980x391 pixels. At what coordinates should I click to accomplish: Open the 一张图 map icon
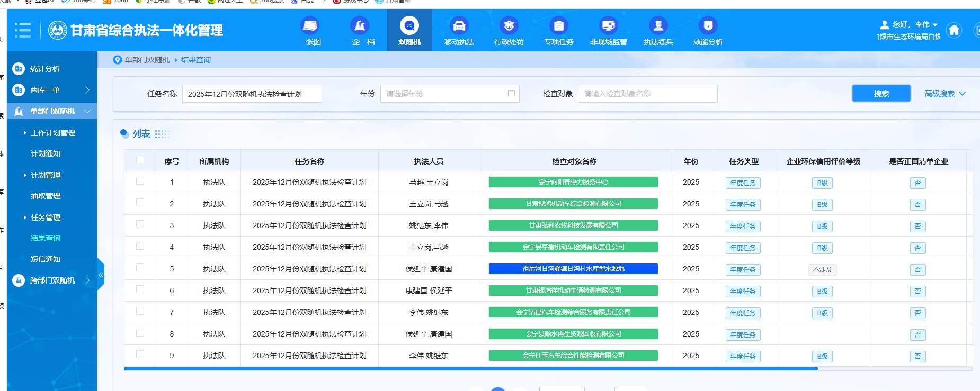310,26
